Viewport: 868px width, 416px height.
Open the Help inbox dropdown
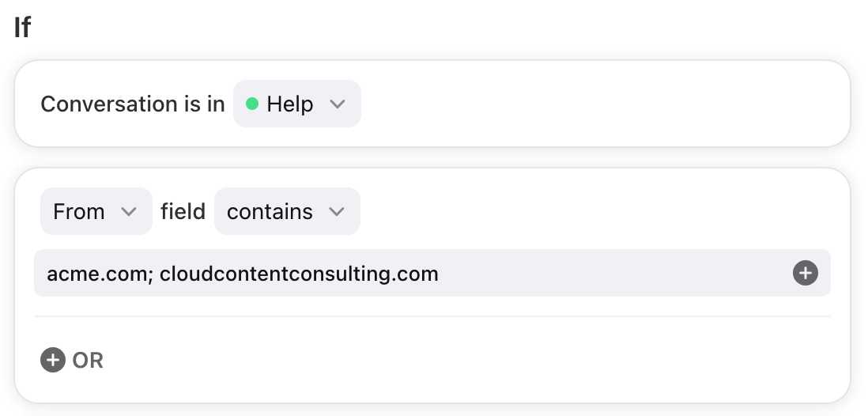[x=297, y=104]
